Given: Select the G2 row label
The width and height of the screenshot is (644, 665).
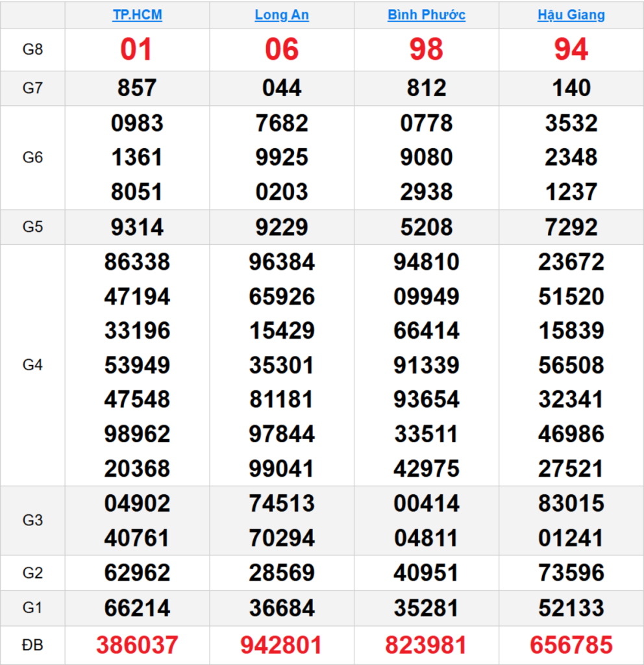Looking at the screenshot, I should click(32, 573).
